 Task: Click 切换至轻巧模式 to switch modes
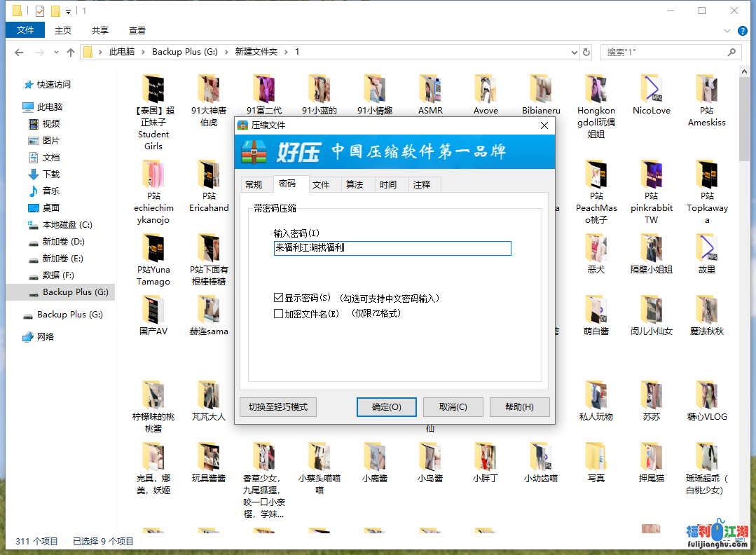pos(277,406)
